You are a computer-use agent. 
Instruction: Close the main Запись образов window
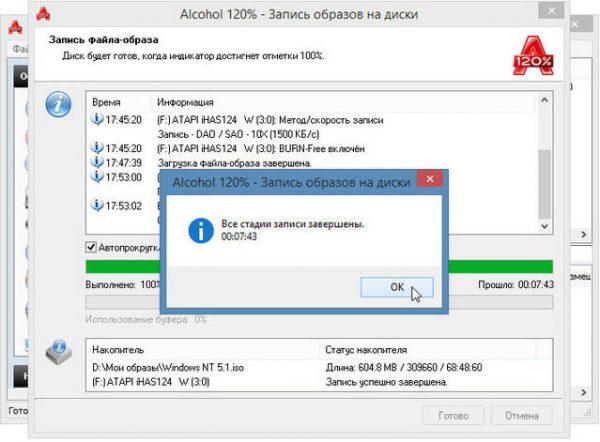click(551, 10)
